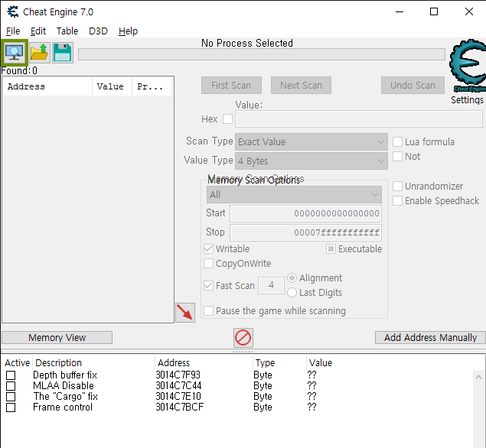Check Pause the game while scanning

coord(208,310)
